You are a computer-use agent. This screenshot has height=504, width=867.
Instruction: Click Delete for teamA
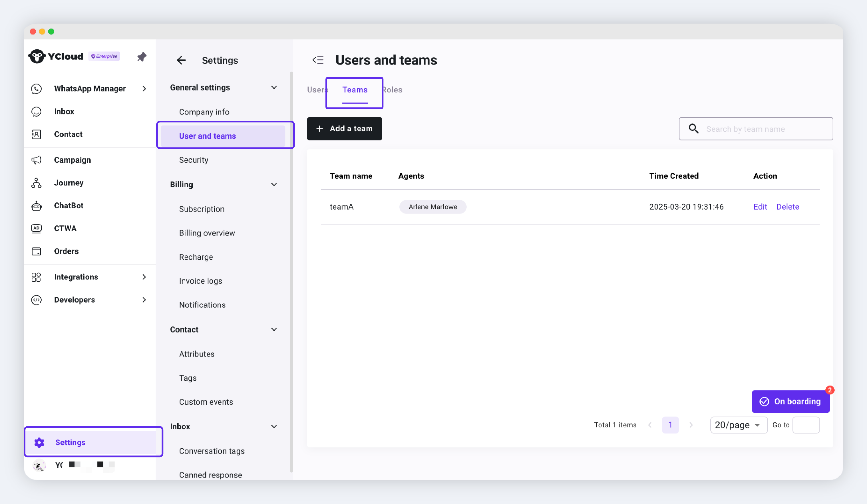click(x=788, y=207)
